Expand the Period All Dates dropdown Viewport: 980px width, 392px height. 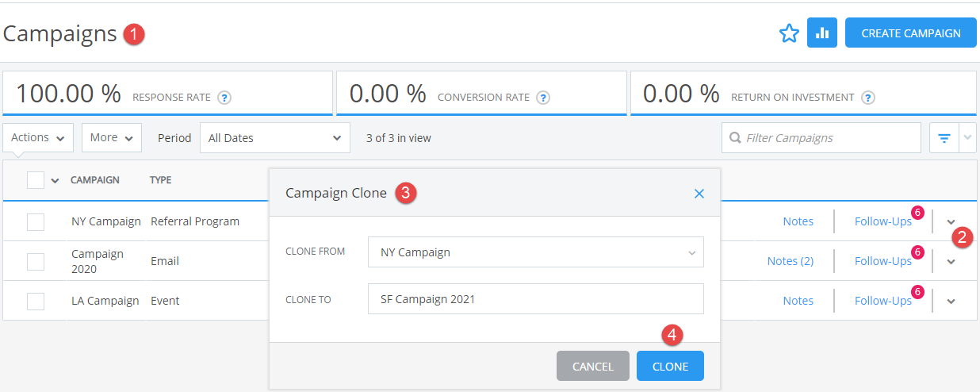tap(275, 137)
